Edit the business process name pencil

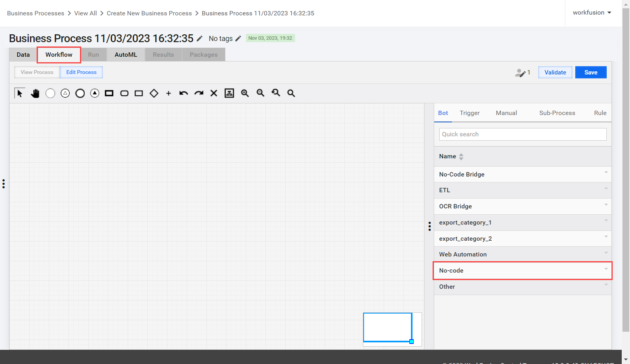(200, 39)
